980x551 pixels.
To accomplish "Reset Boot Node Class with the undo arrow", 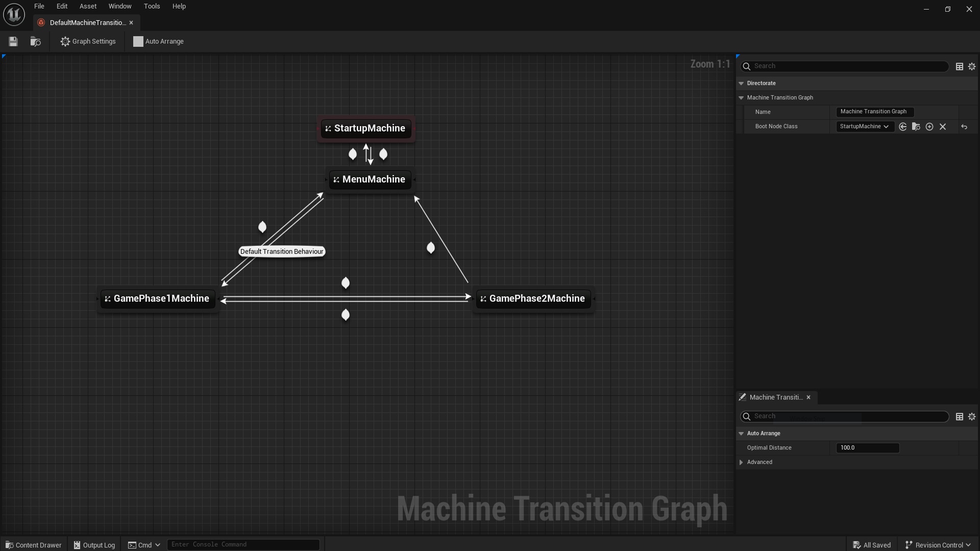I will pyautogui.click(x=964, y=127).
